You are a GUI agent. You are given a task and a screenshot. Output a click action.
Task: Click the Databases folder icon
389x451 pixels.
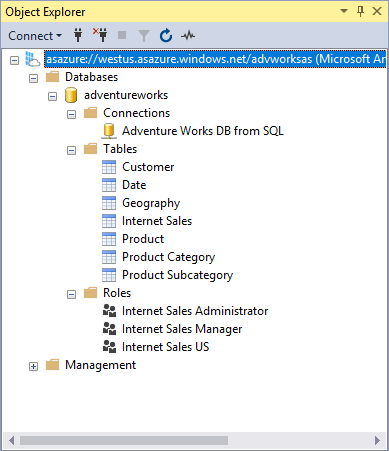[52, 77]
